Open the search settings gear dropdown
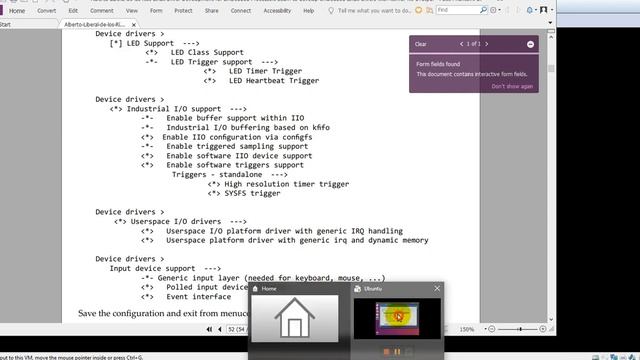This screenshot has height=360, width=640. pyautogui.click(x=495, y=10)
